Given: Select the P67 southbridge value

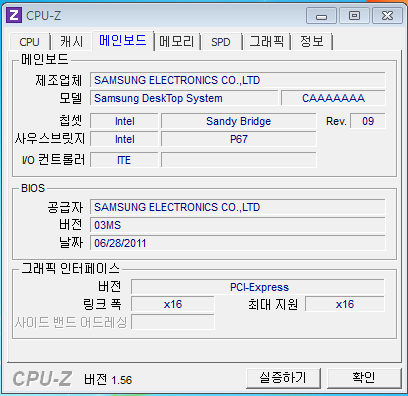Looking at the screenshot, I should click(238, 139).
